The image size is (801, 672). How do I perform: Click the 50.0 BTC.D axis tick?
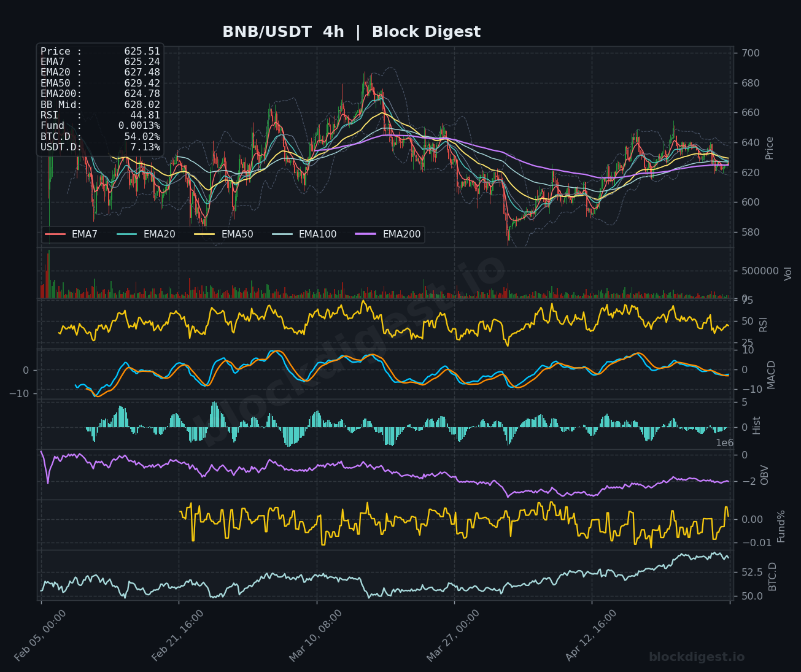[x=753, y=597]
